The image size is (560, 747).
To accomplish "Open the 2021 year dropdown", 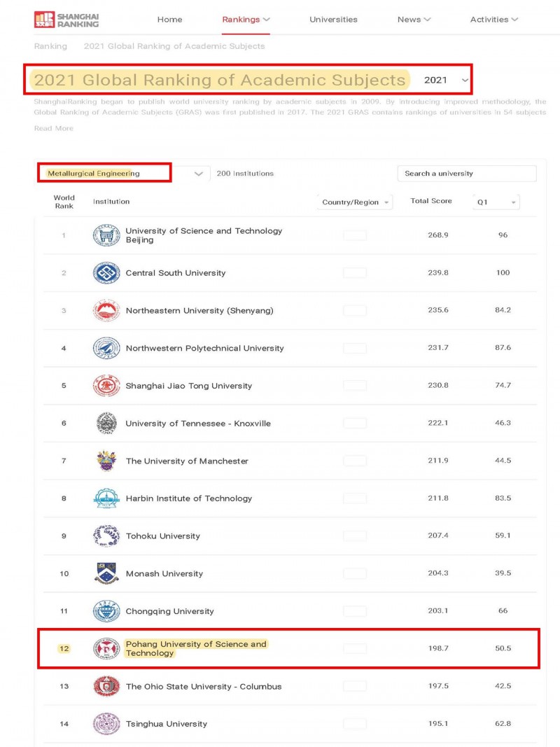I will [x=446, y=80].
